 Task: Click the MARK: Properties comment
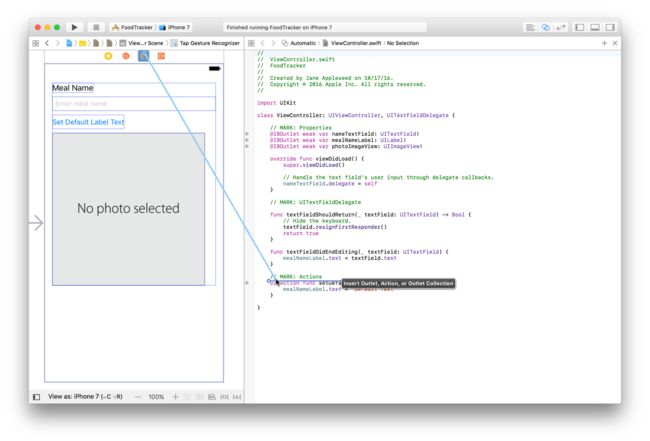point(301,128)
